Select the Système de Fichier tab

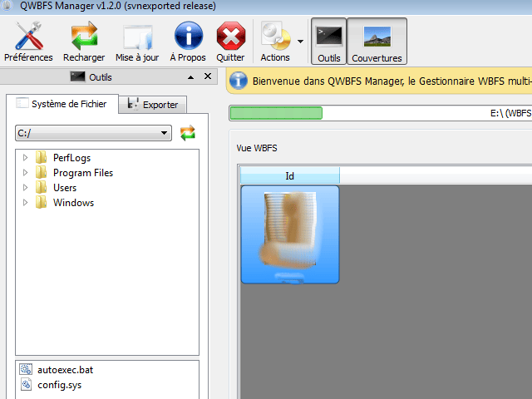(x=62, y=104)
